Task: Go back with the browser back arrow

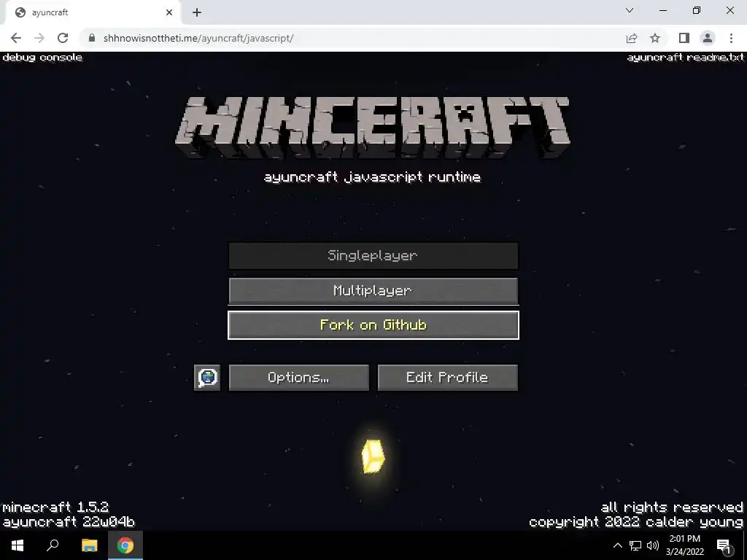Action: click(16, 38)
